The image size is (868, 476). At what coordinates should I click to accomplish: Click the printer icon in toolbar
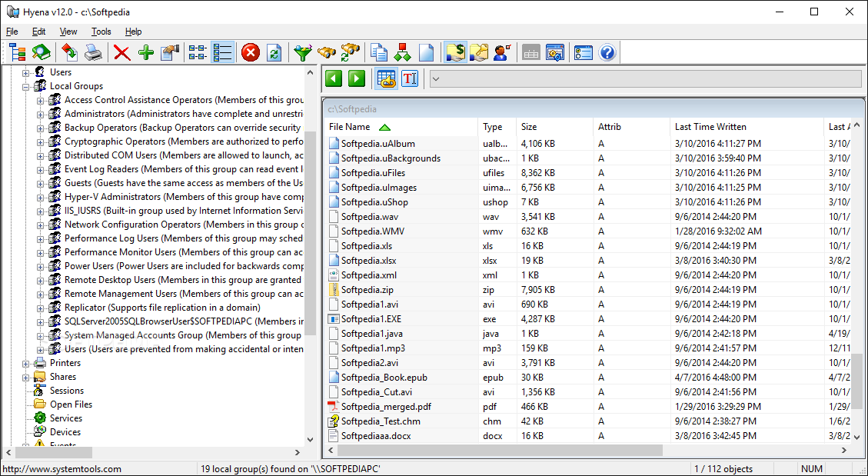[x=93, y=52]
